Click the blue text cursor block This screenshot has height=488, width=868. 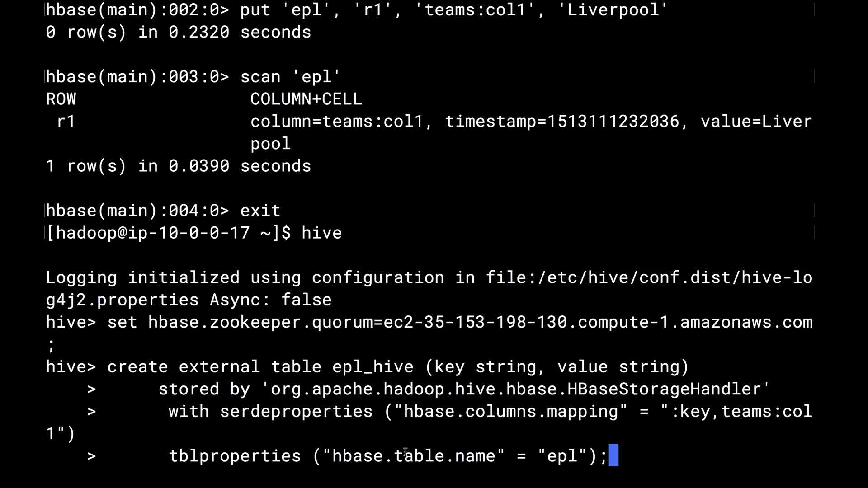[613, 455]
